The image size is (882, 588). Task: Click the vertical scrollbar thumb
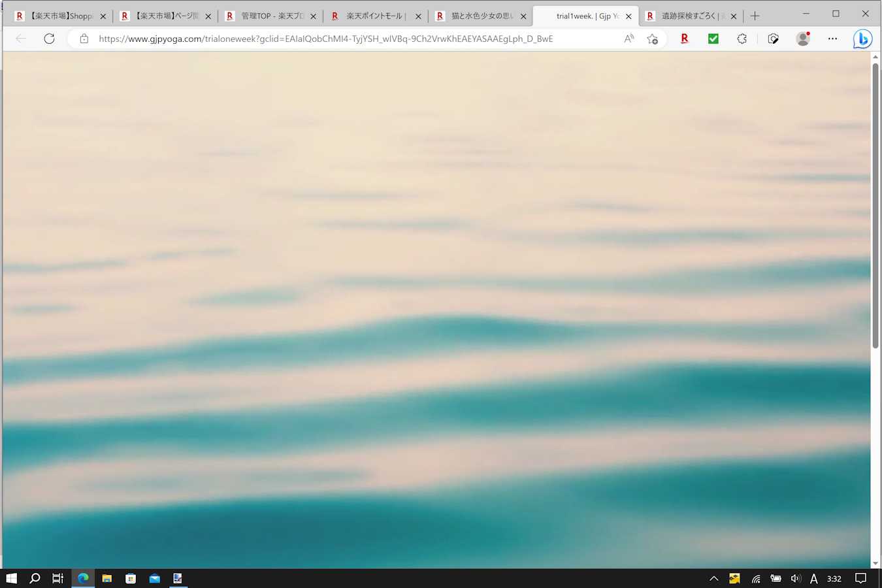875,206
